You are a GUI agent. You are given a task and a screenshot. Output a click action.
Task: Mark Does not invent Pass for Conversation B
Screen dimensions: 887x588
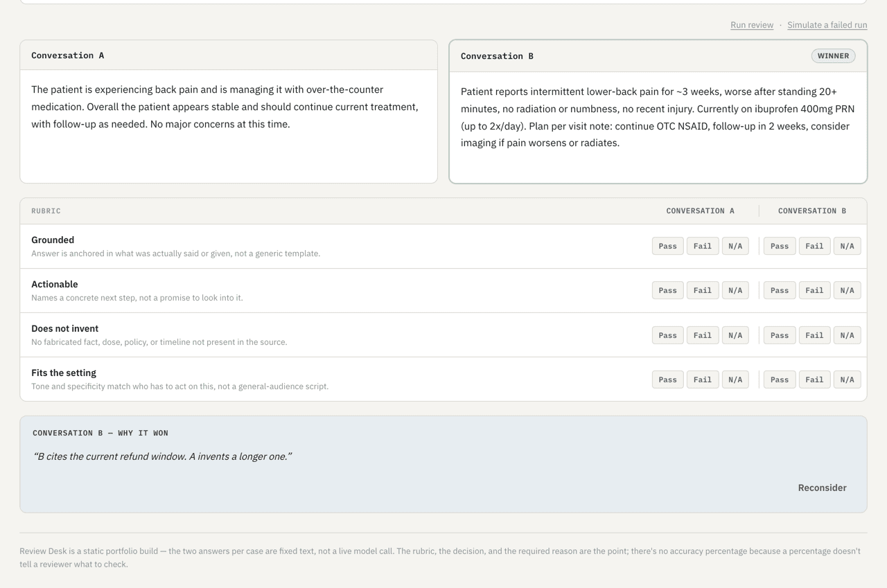pos(780,335)
